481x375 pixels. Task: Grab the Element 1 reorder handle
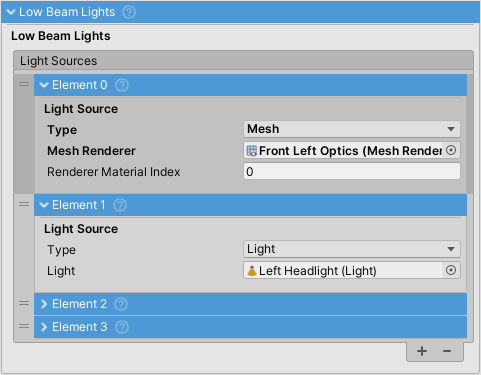[x=24, y=204]
